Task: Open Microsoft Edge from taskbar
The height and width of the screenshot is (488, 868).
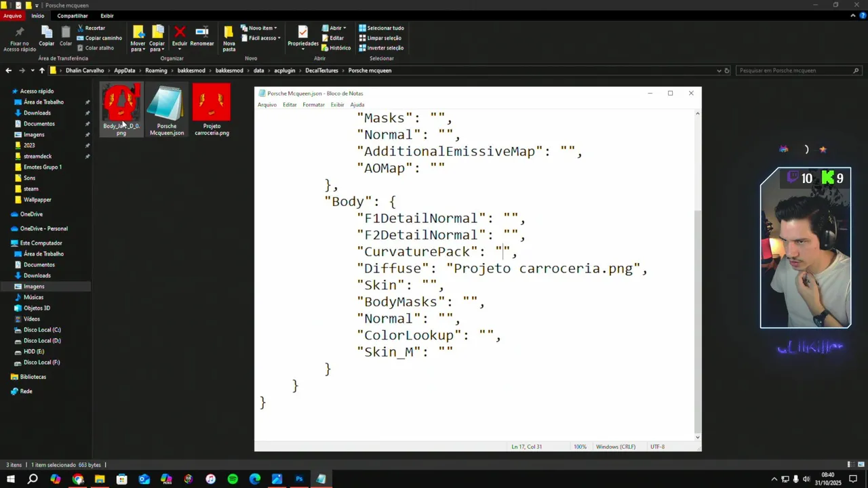Action: click(255, 479)
